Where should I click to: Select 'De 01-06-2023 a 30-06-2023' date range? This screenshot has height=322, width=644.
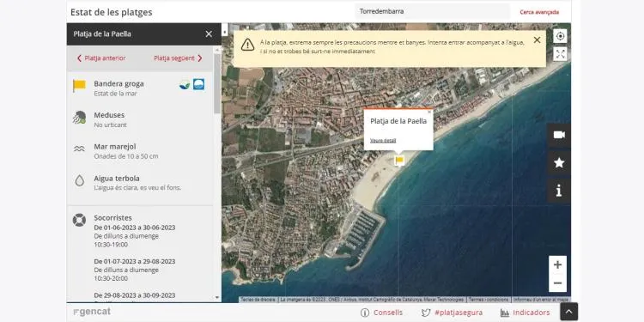pyautogui.click(x=135, y=228)
